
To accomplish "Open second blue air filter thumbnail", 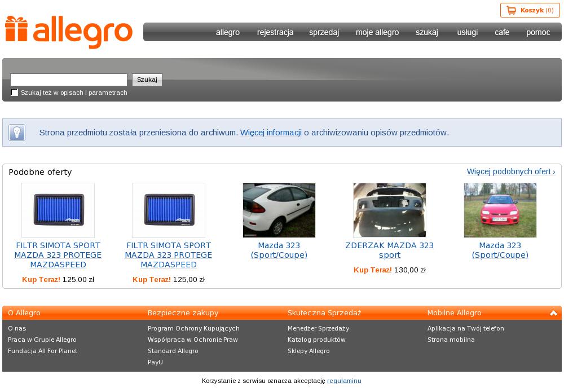I will (169, 210).
